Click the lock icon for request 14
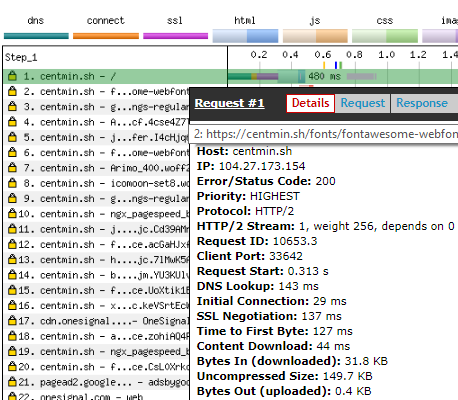 (12, 275)
